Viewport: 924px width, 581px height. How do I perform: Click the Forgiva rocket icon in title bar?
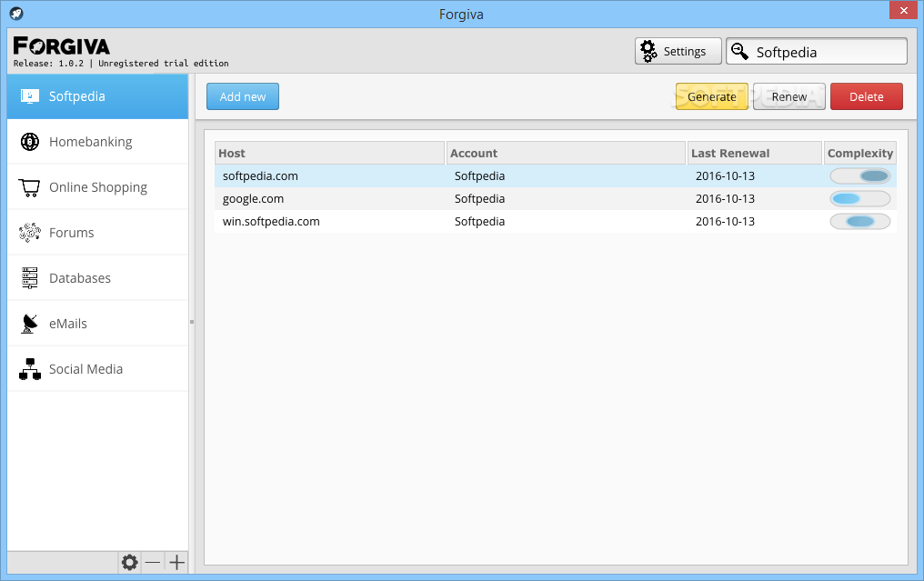pyautogui.click(x=16, y=13)
